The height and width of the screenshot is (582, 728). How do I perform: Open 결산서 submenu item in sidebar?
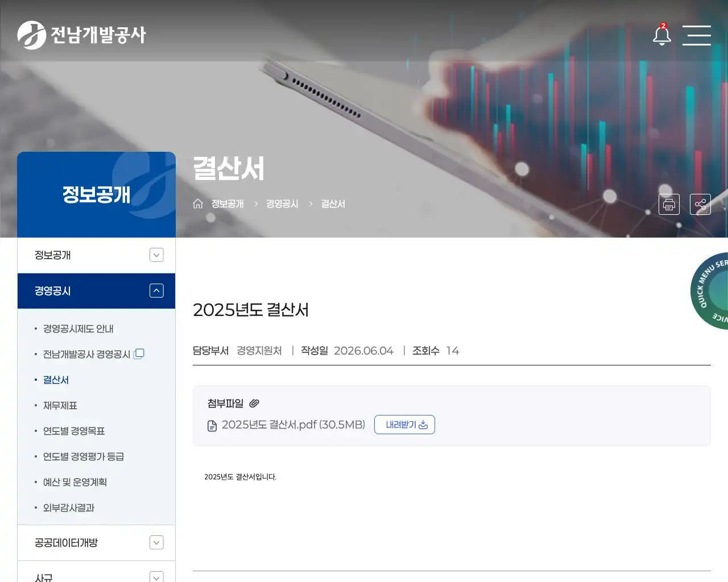click(x=56, y=380)
